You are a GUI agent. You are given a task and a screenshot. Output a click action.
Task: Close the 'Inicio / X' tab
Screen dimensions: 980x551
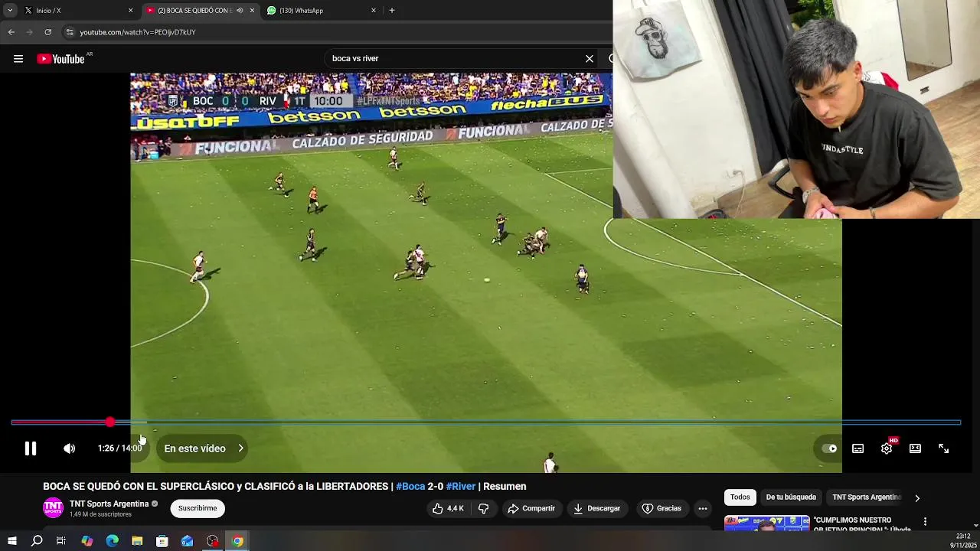point(130,11)
